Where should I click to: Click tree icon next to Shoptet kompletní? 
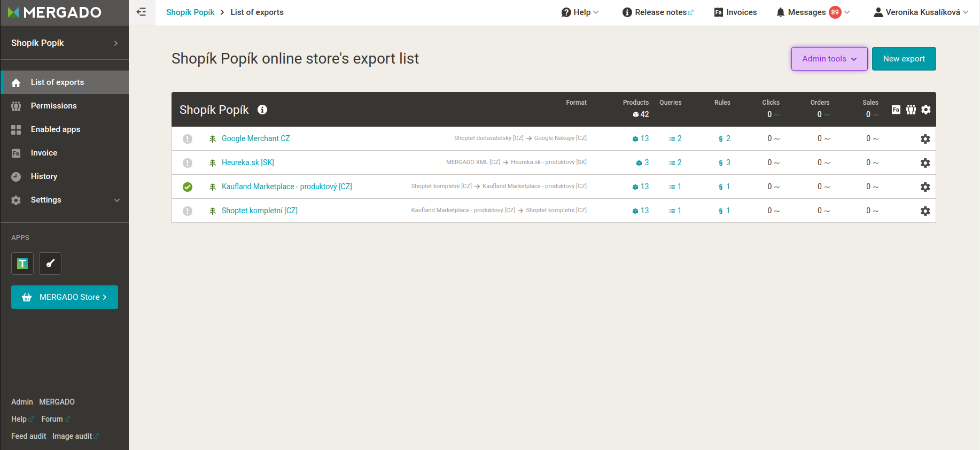213,211
